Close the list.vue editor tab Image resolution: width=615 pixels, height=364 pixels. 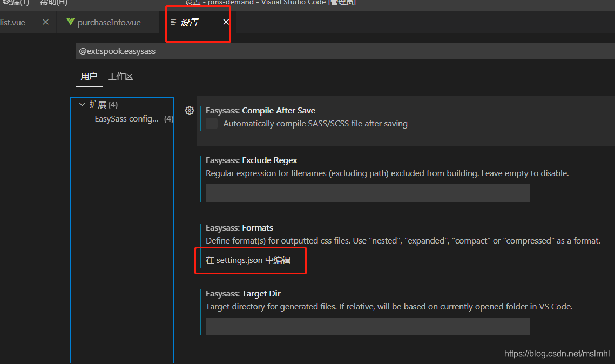point(45,22)
